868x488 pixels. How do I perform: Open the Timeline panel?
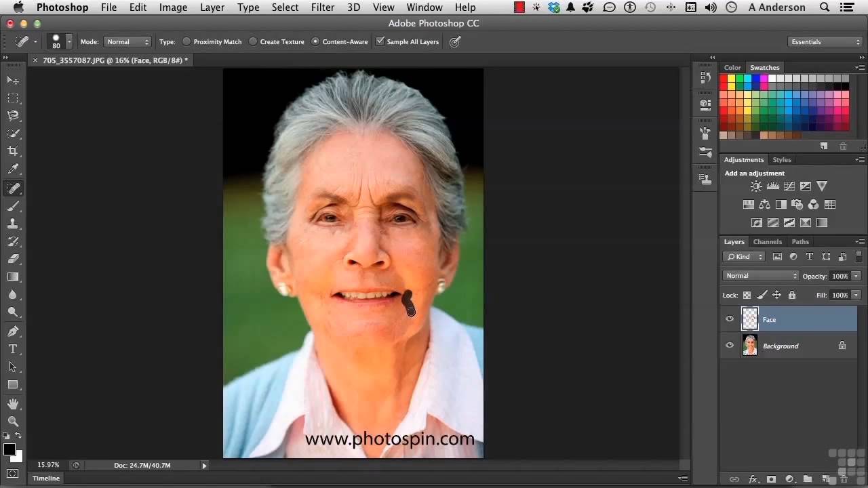click(x=46, y=479)
